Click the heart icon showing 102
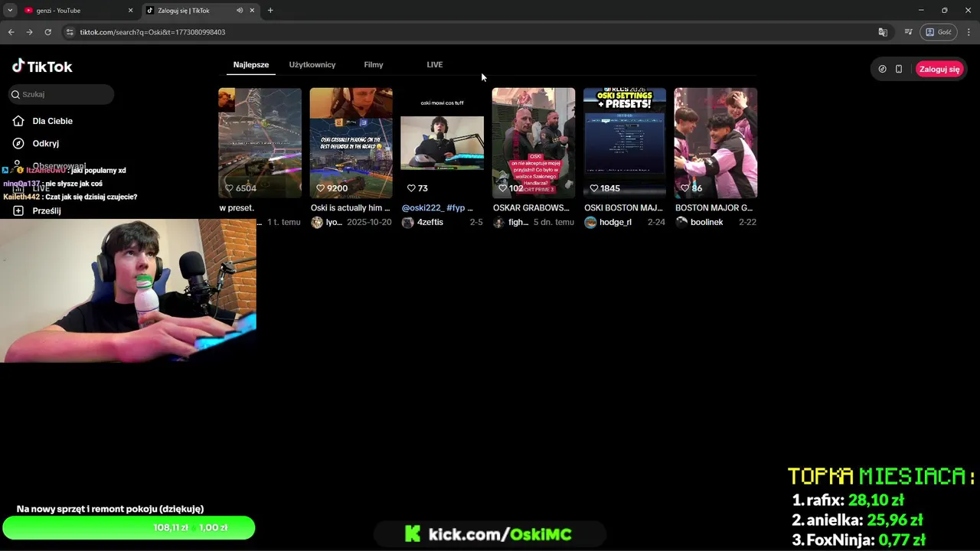 (503, 188)
